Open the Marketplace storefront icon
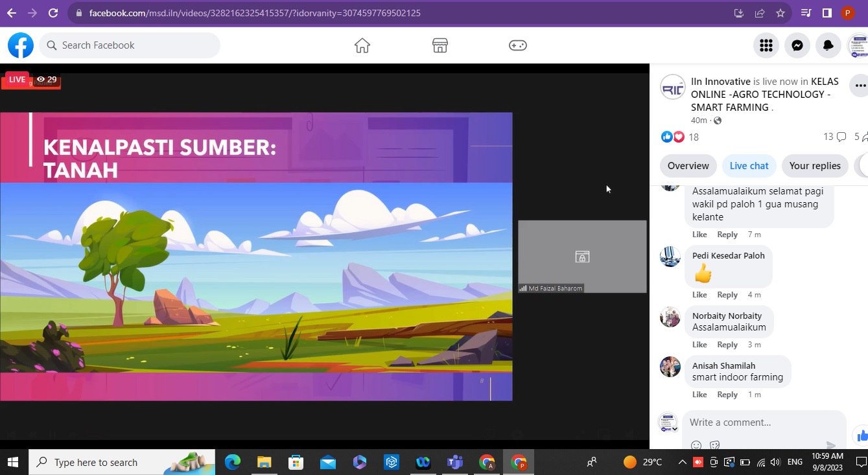 [440, 45]
